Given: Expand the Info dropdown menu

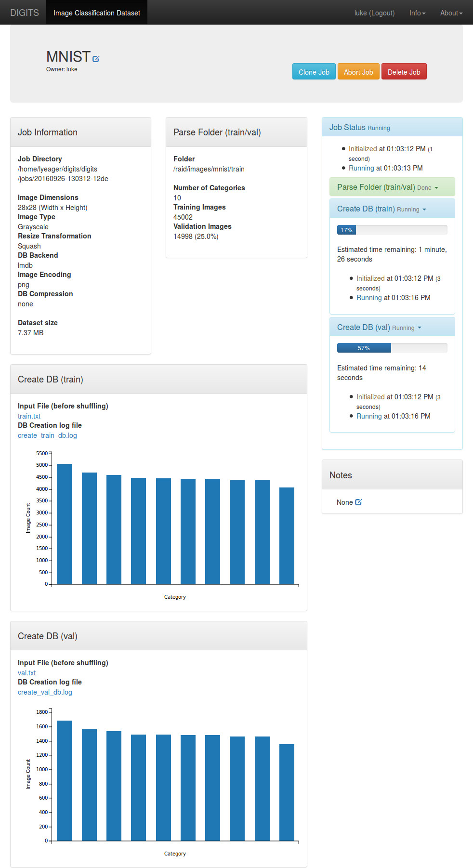Looking at the screenshot, I should 417,13.
